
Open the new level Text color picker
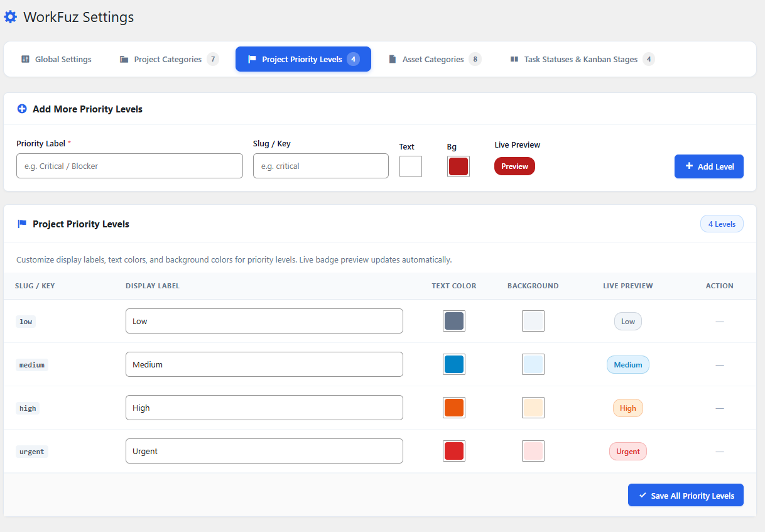[x=411, y=166]
